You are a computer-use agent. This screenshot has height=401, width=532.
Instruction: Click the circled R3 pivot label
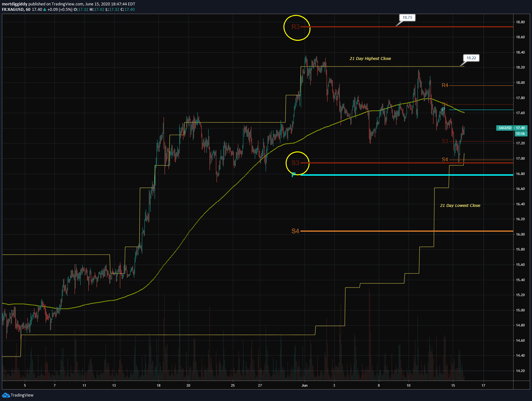[x=296, y=27]
